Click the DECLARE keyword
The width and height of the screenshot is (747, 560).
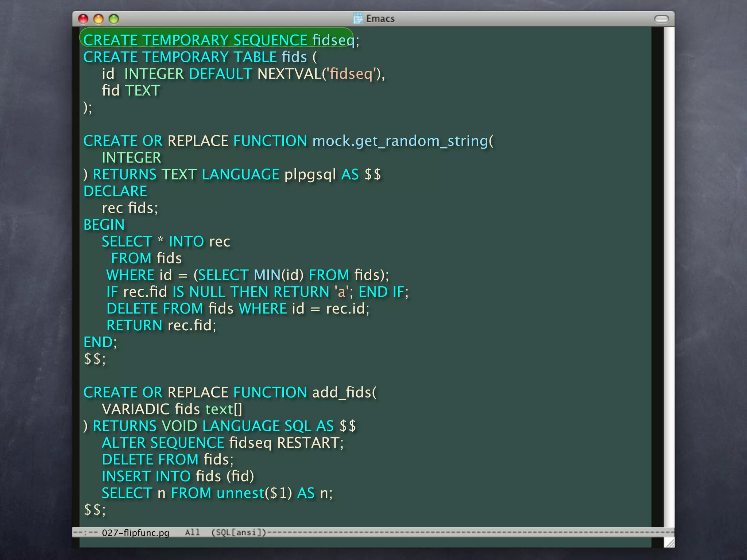click(115, 191)
